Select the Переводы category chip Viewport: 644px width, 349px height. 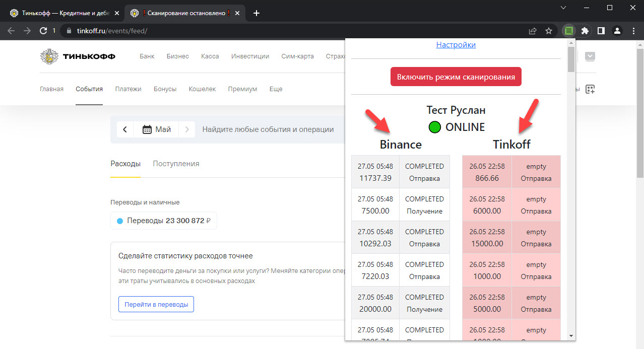click(x=163, y=221)
